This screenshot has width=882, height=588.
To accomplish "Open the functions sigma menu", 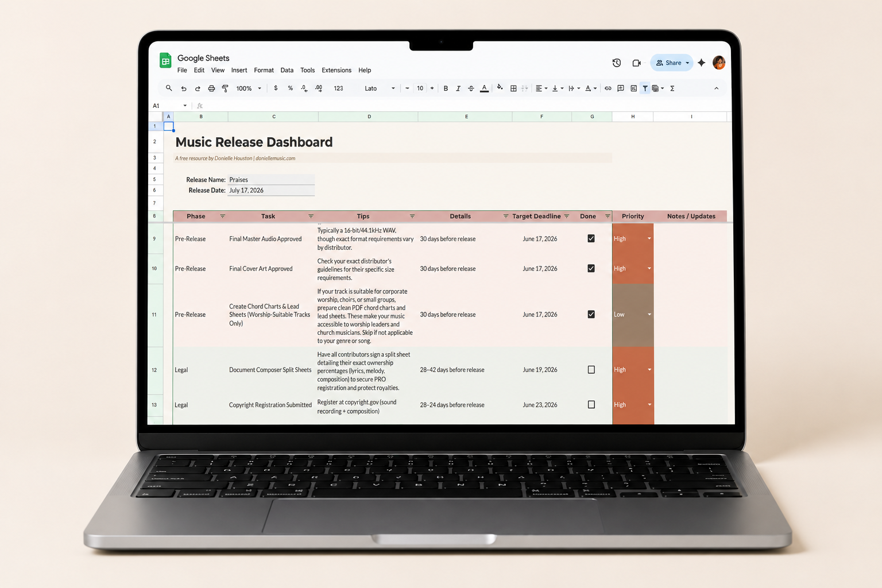I will point(672,88).
